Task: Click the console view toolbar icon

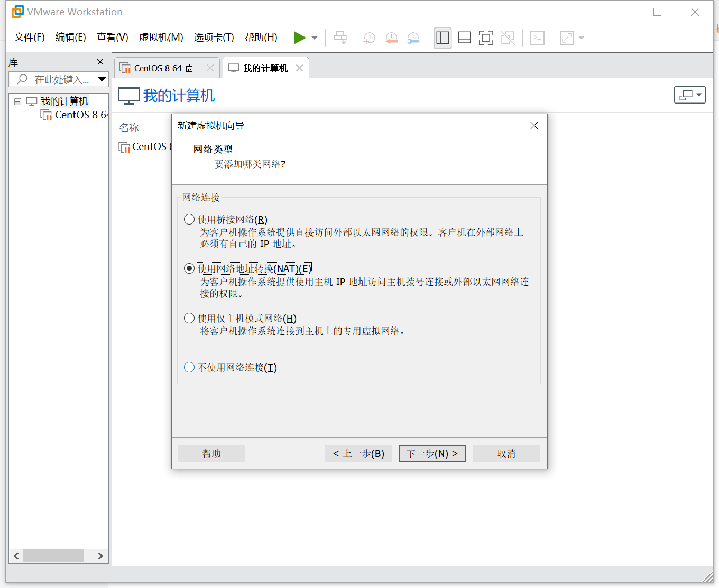Action: click(537, 38)
